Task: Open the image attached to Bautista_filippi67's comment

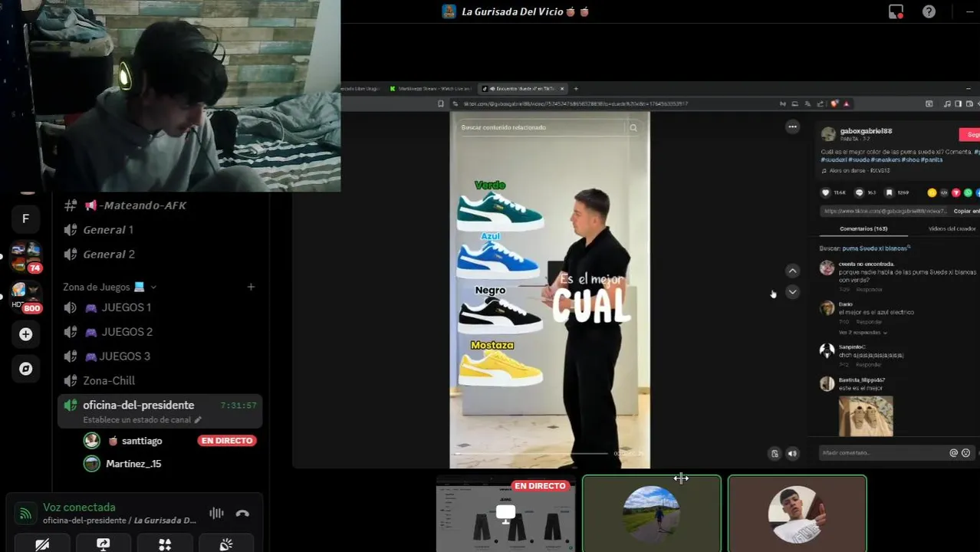Action: pyautogui.click(x=866, y=416)
